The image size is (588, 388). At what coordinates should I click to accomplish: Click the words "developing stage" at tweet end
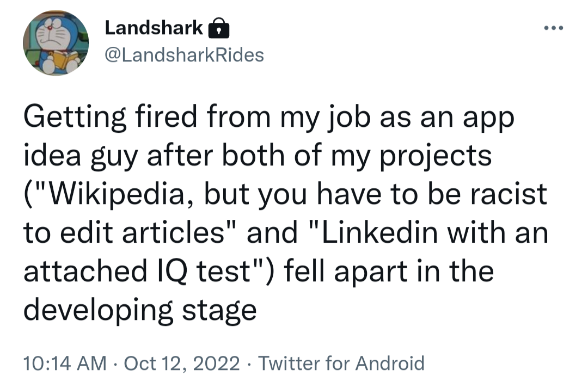pyautogui.click(x=140, y=310)
